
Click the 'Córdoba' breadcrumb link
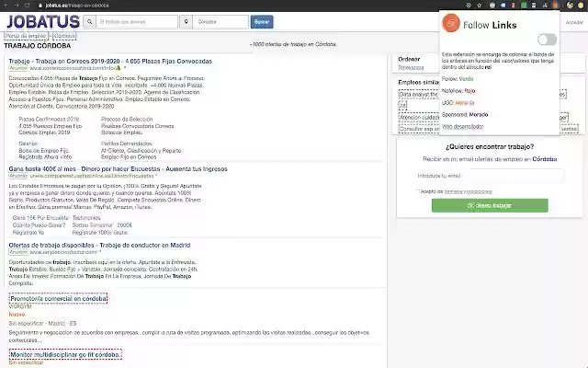coord(64,36)
